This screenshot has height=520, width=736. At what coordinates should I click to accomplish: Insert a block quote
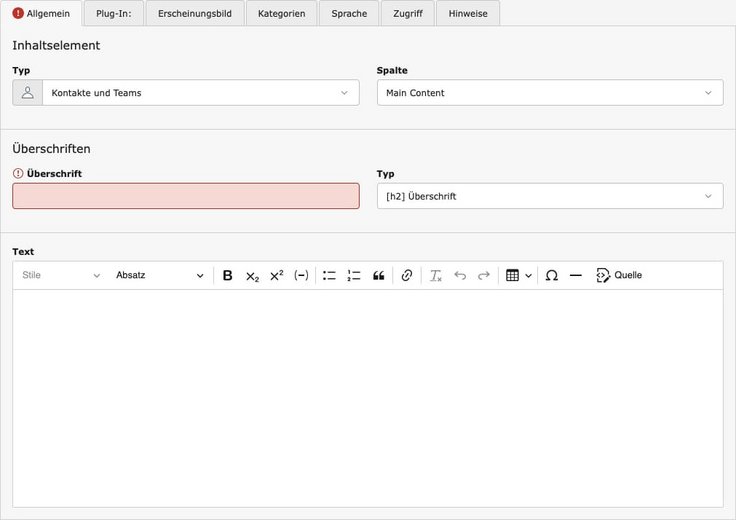(378, 276)
